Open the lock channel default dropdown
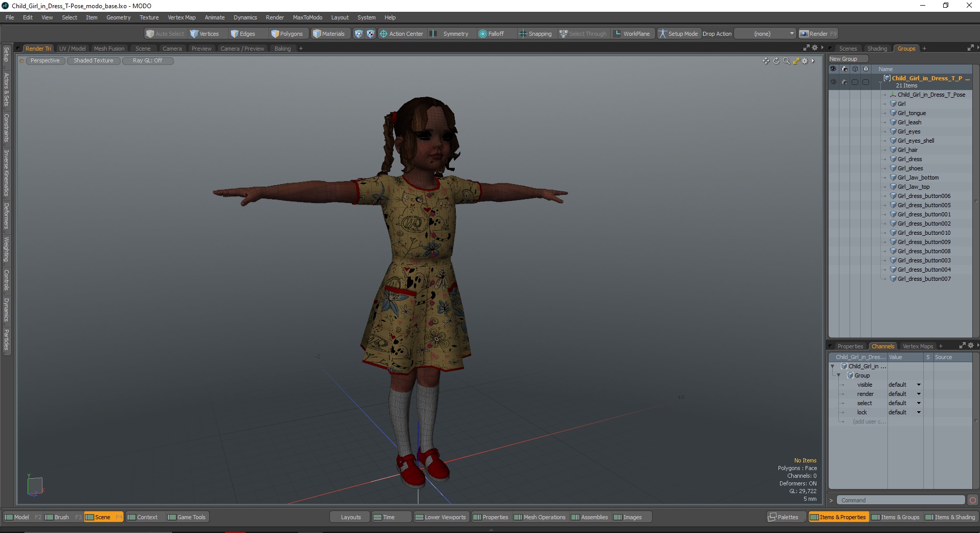 pos(904,412)
